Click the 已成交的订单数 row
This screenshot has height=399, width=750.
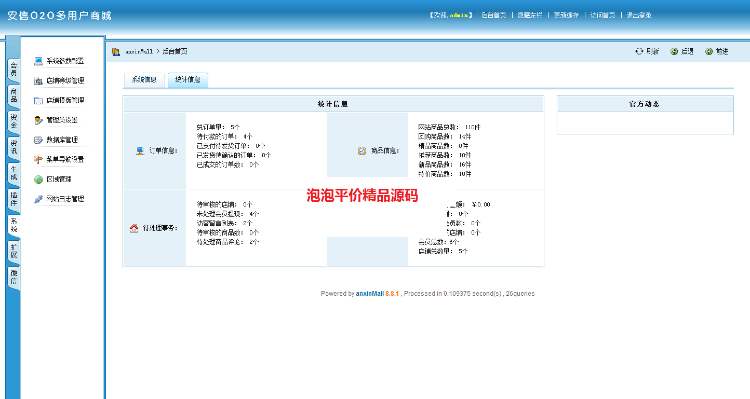[227, 165]
